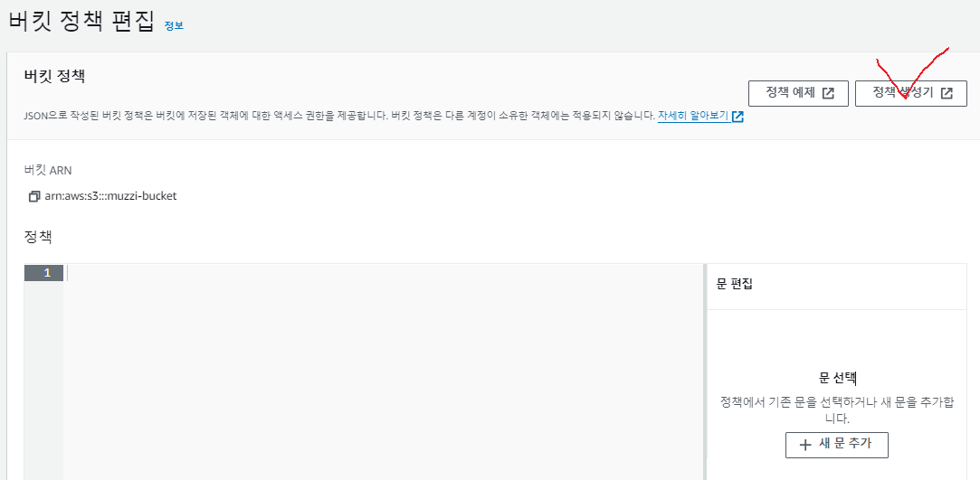The image size is (980, 480).
Task: Open the 정책 예제 button
Action: coord(798,94)
